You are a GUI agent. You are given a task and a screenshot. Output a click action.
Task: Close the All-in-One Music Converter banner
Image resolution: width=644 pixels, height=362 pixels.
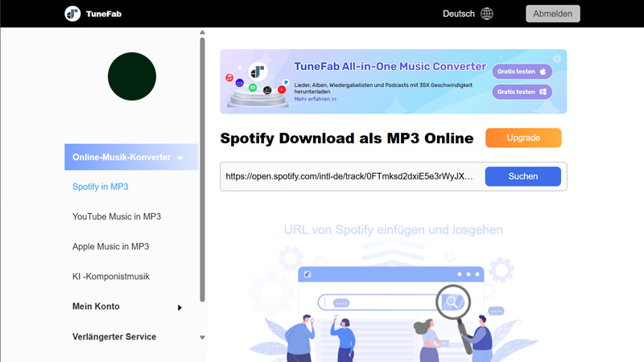tap(557, 59)
